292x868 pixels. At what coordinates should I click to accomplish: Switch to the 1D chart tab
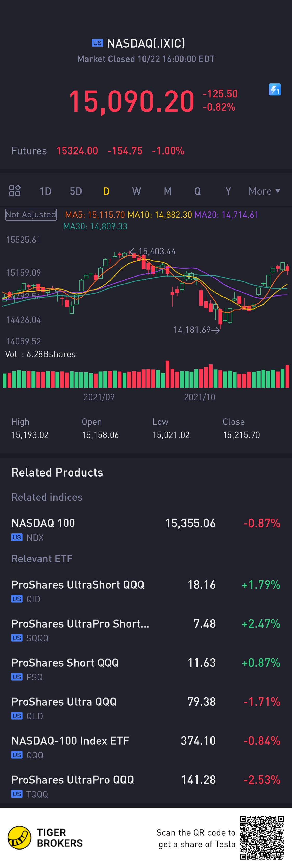coord(45,191)
